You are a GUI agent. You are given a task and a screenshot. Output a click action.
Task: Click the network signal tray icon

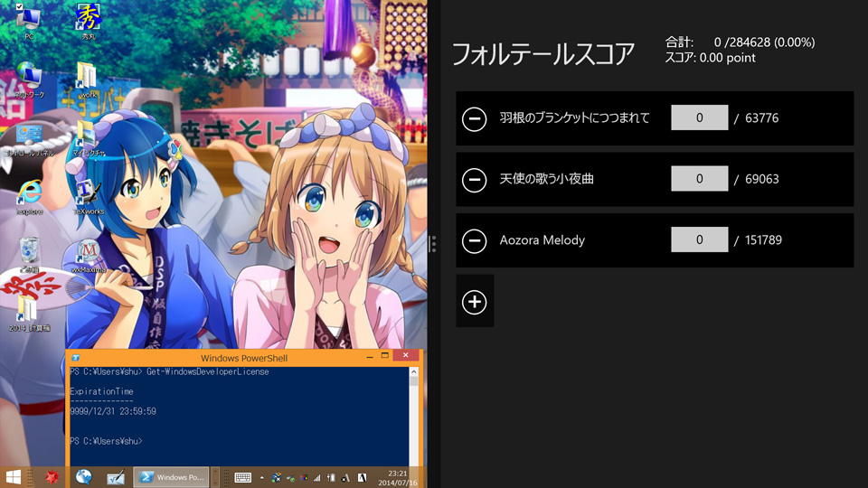317,477
